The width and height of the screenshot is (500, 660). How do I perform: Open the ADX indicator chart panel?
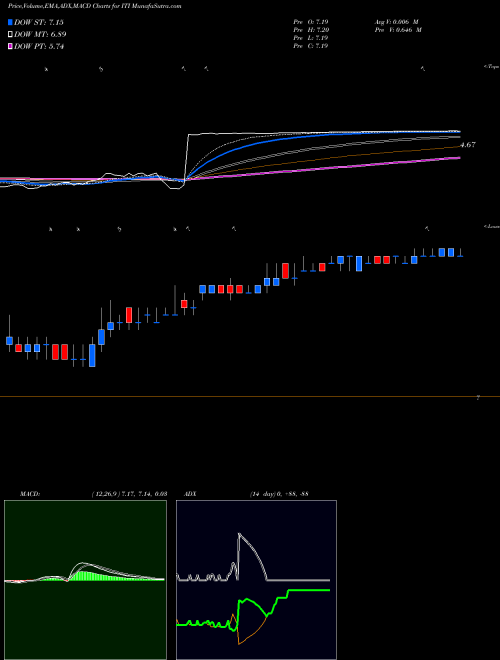256,580
